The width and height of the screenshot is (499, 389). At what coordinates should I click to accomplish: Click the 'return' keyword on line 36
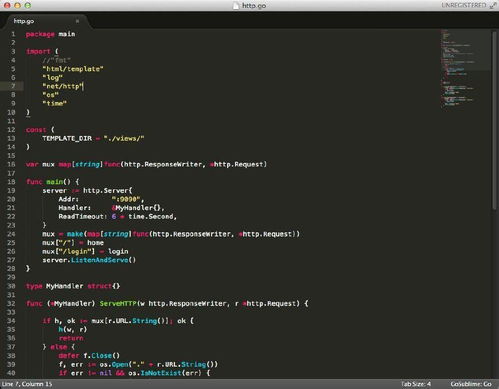[71, 338]
